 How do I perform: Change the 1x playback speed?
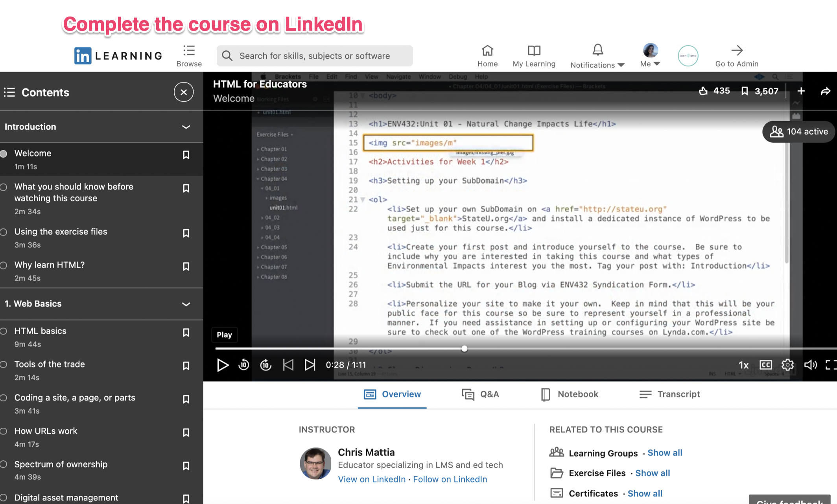(x=743, y=365)
